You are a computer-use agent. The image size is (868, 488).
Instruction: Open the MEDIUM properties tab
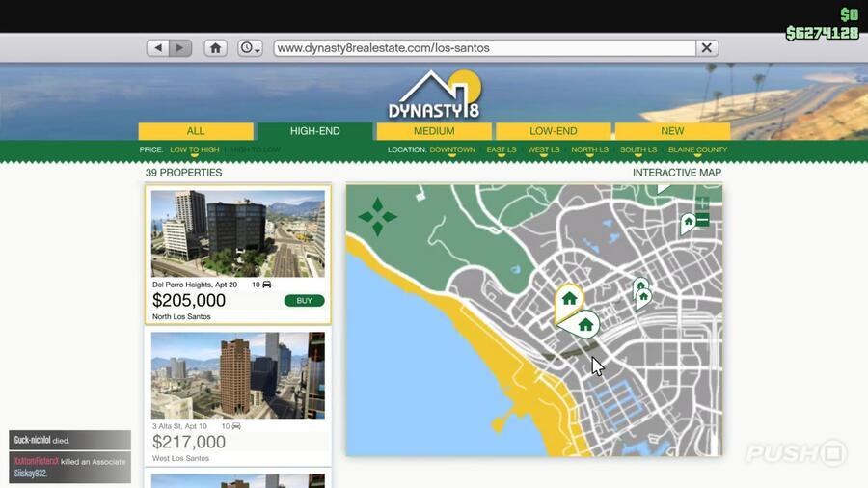point(434,131)
